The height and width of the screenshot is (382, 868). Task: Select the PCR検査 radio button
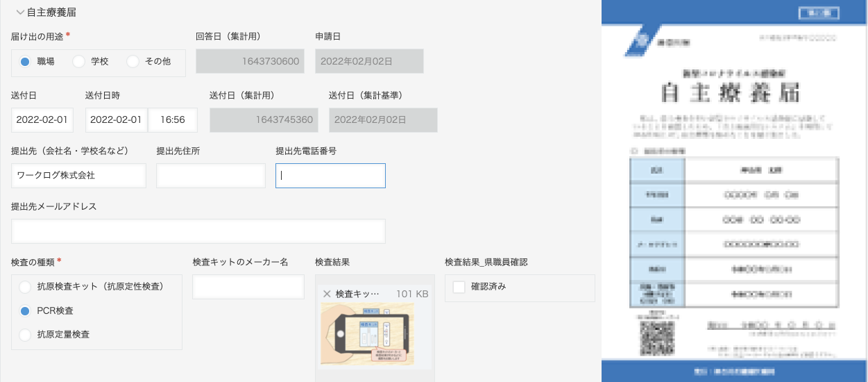pyautogui.click(x=25, y=310)
